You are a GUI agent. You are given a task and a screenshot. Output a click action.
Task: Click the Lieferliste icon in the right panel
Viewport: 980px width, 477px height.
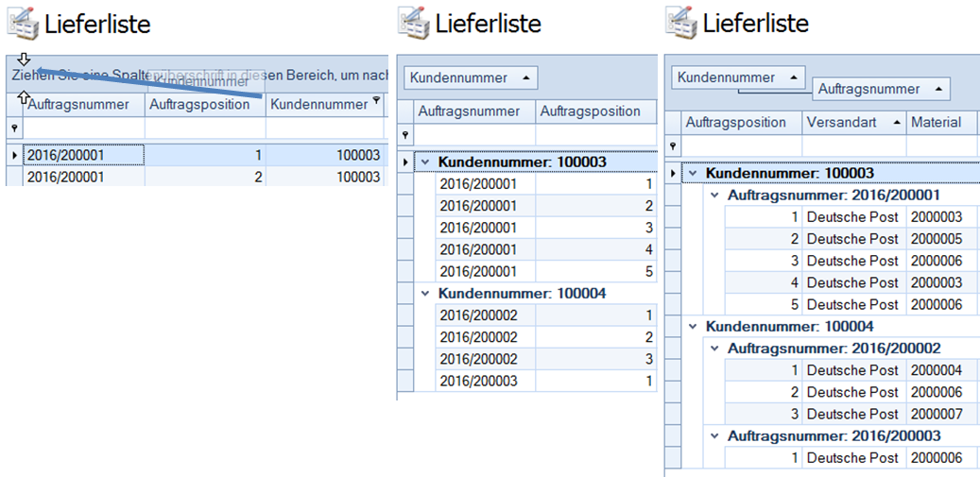point(680,22)
